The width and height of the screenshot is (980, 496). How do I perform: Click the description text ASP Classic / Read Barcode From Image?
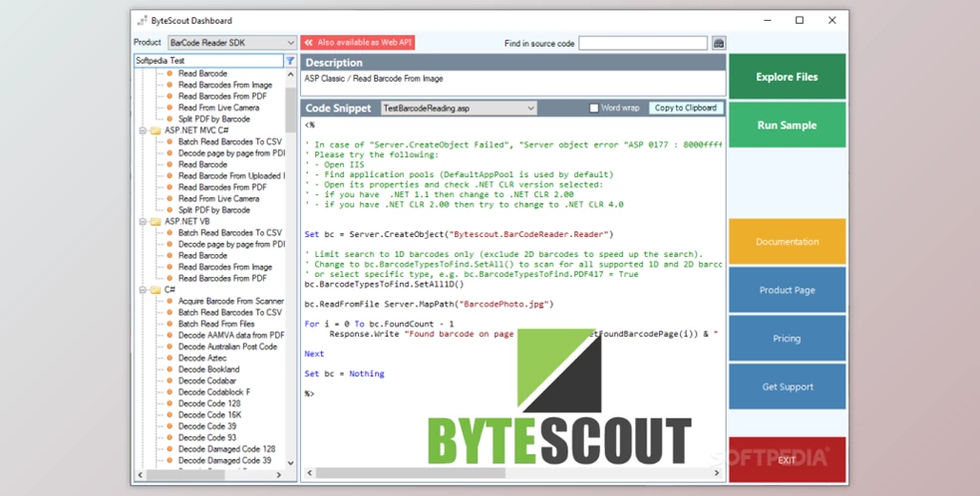374,79
